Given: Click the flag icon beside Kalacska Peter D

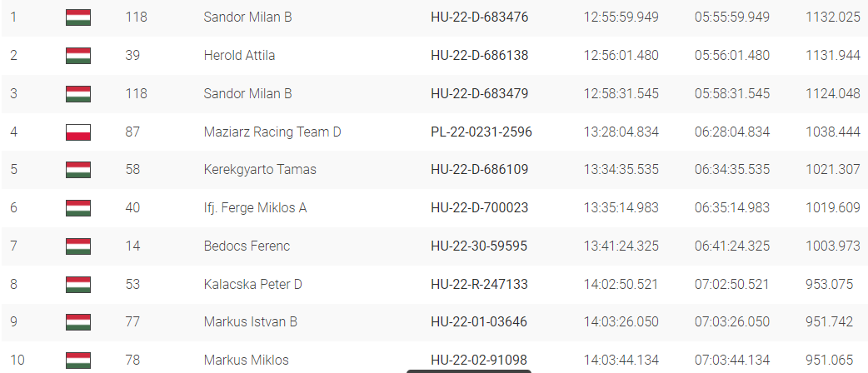Looking at the screenshot, I should click(x=78, y=284).
